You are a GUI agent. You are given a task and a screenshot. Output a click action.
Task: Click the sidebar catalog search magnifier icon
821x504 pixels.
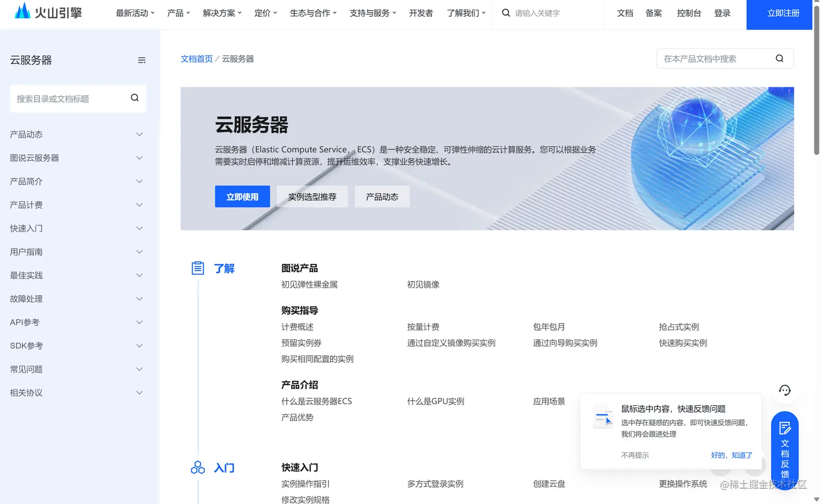click(x=135, y=98)
